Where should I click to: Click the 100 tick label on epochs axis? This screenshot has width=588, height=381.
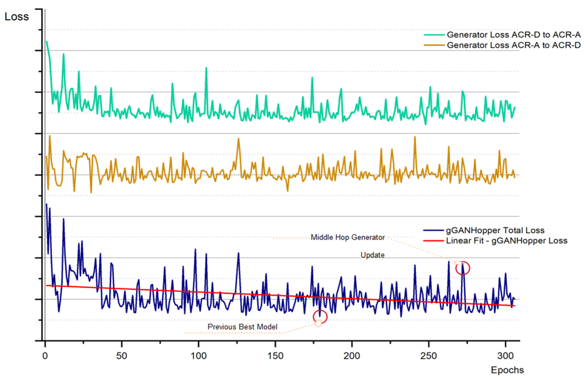point(198,356)
